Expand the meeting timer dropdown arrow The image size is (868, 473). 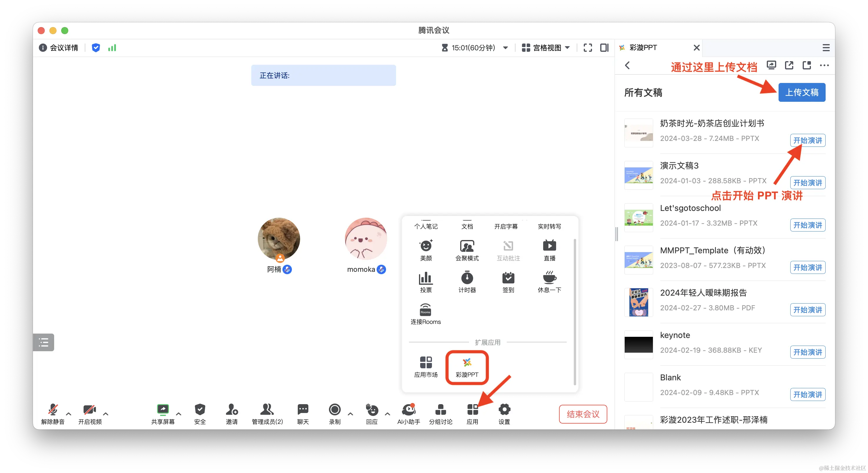[x=505, y=48]
